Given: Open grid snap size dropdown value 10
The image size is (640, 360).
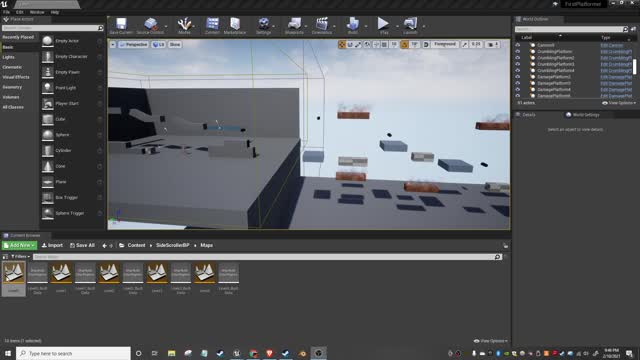Looking at the screenshot, I should pyautogui.click(x=394, y=44).
